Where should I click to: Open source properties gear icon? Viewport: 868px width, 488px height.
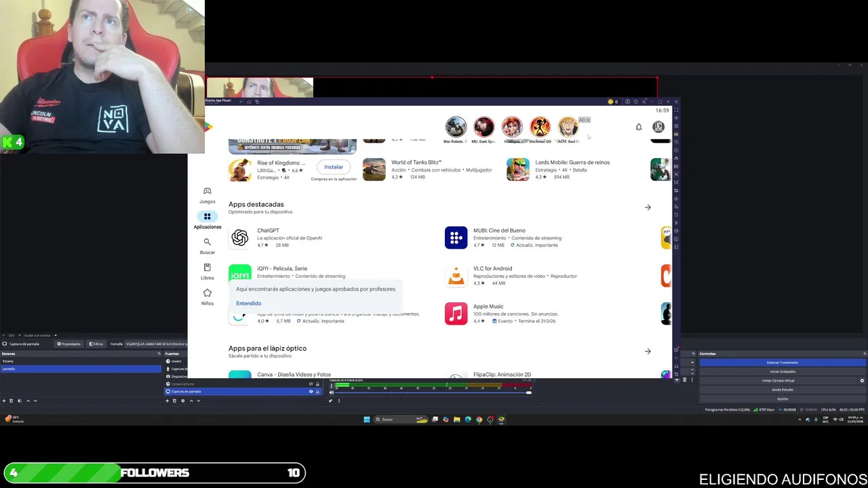click(182, 401)
